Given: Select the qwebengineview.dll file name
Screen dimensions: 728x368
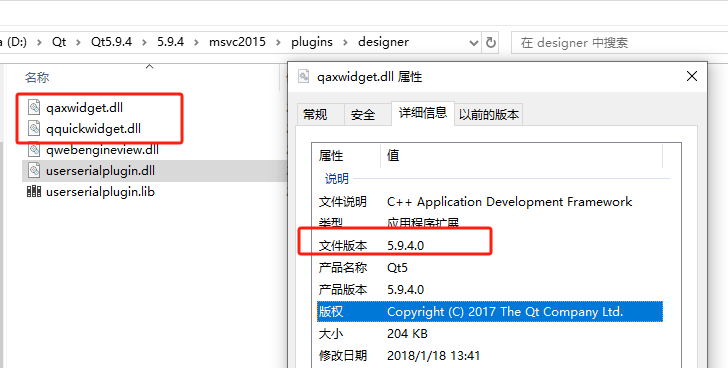Looking at the screenshot, I should pyautogui.click(x=102, y=150).
